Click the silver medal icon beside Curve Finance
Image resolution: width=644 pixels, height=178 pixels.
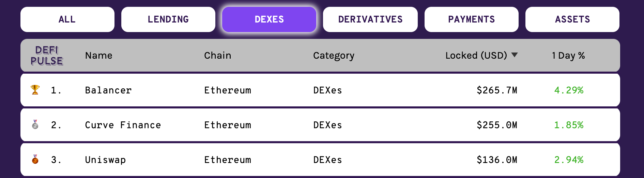pyautogui.click(x=35, y=124)
